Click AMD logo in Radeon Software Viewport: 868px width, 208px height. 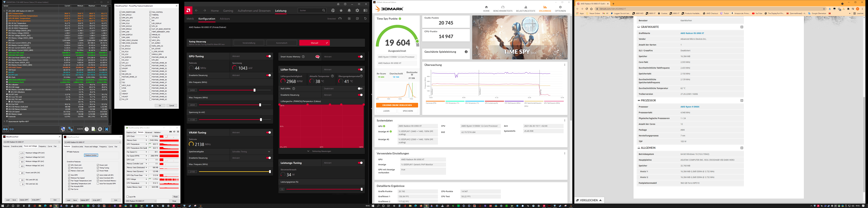click(189, 10)
